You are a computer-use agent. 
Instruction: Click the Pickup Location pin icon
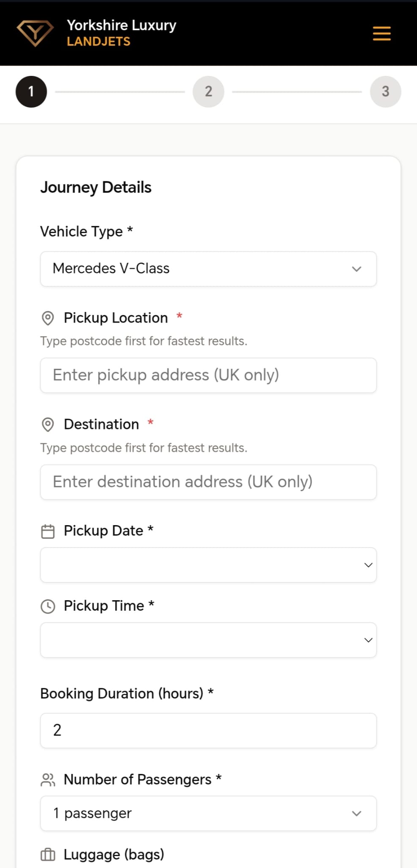coord(48,318)
